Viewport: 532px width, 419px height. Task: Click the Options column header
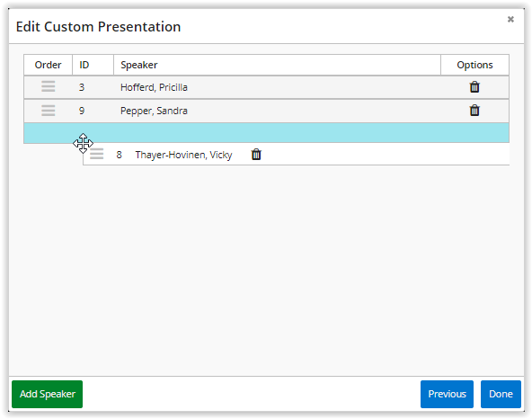click(x=474, y=65)
